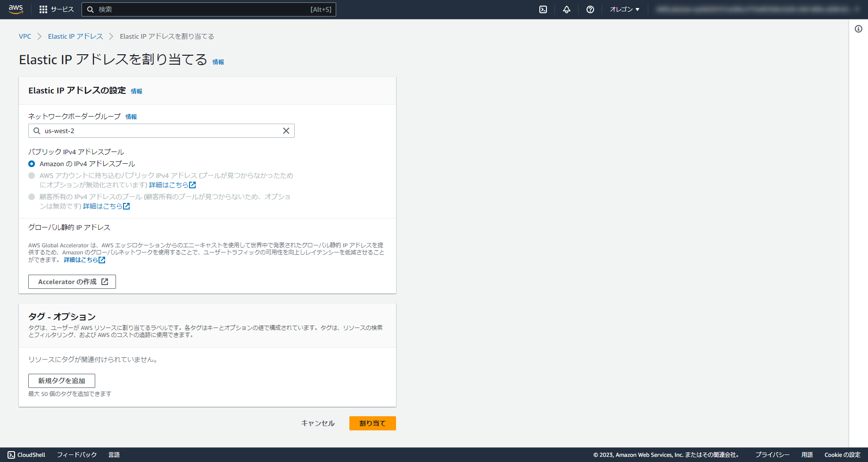Launch CloudShell from the top navigation icon

543,9
